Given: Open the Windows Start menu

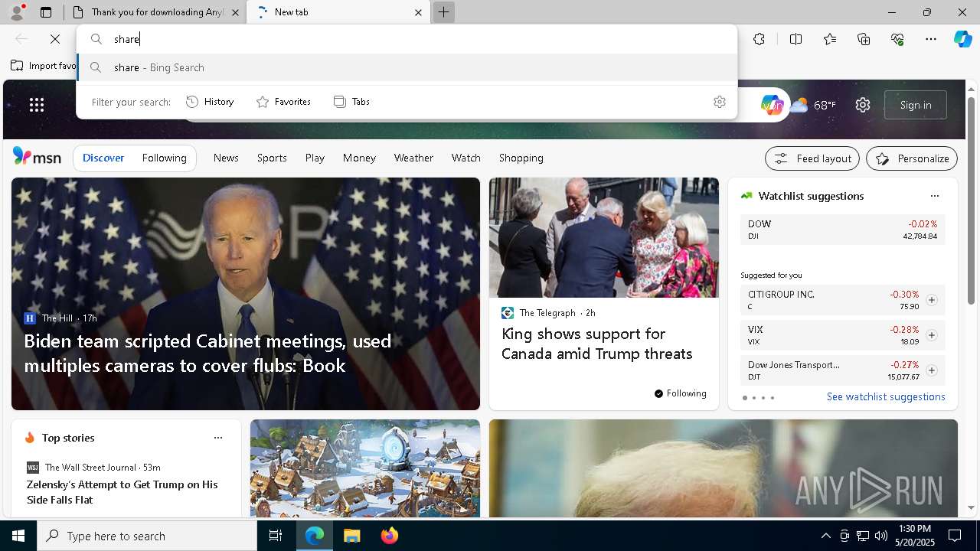Looking at the screenshot, I should coord(18,536).
